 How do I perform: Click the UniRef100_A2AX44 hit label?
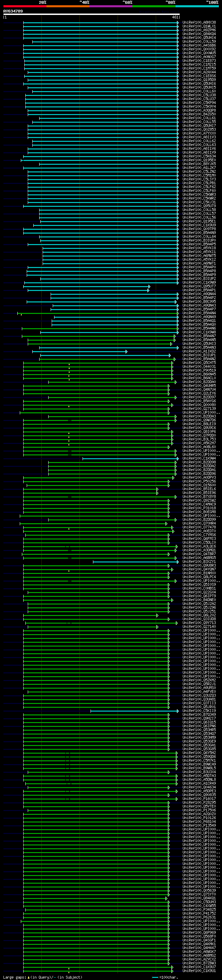(x=199, y=72)
